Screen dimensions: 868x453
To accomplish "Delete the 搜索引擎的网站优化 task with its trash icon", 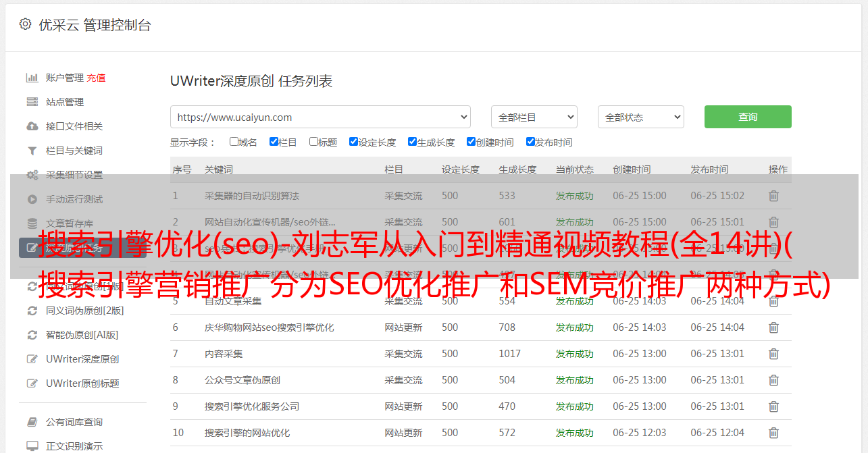I will click(773, 433).
